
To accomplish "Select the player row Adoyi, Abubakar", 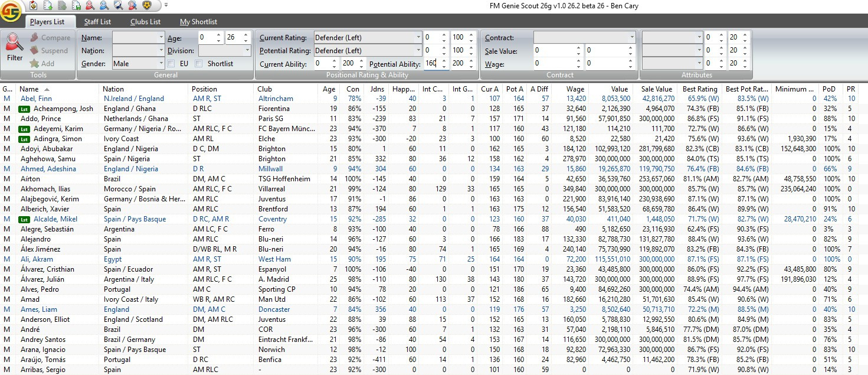I will (x=434, y=149).
